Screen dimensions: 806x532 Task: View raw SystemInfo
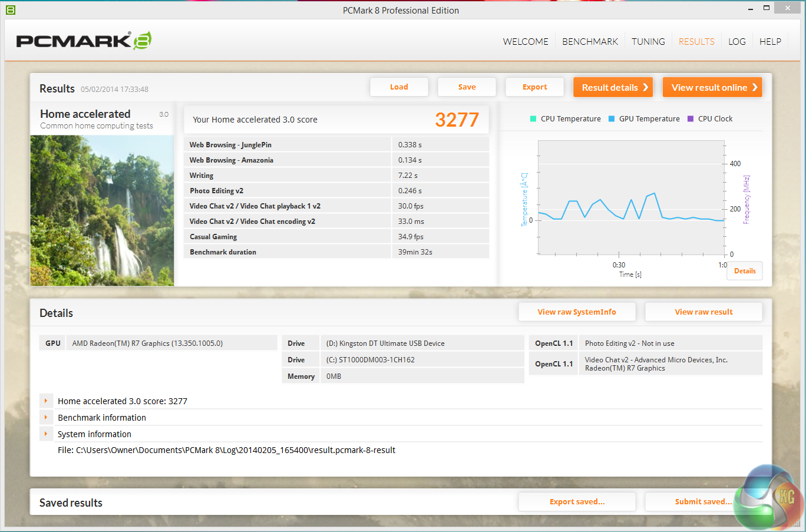click(577, 312)
